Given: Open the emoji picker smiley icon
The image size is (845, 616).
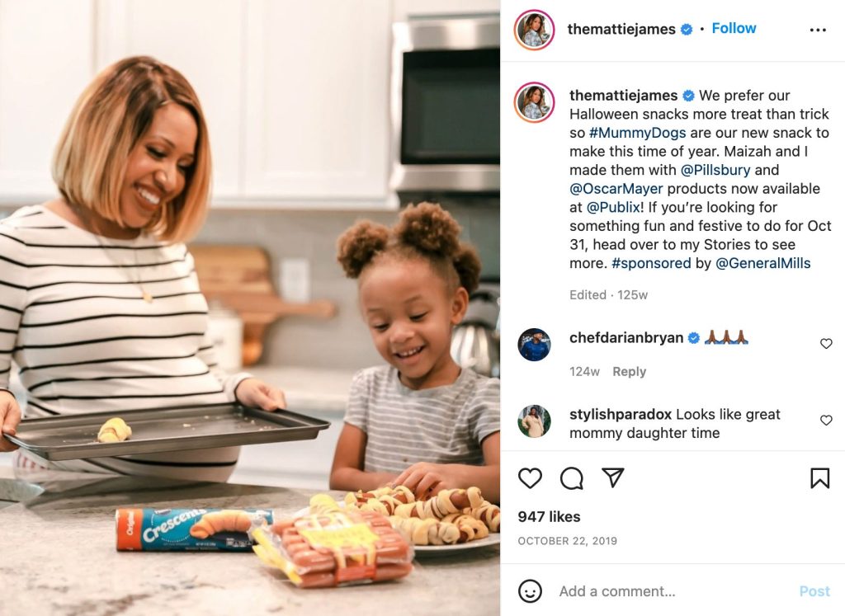Looking at the screenshot, I should (x=530, y=590).
